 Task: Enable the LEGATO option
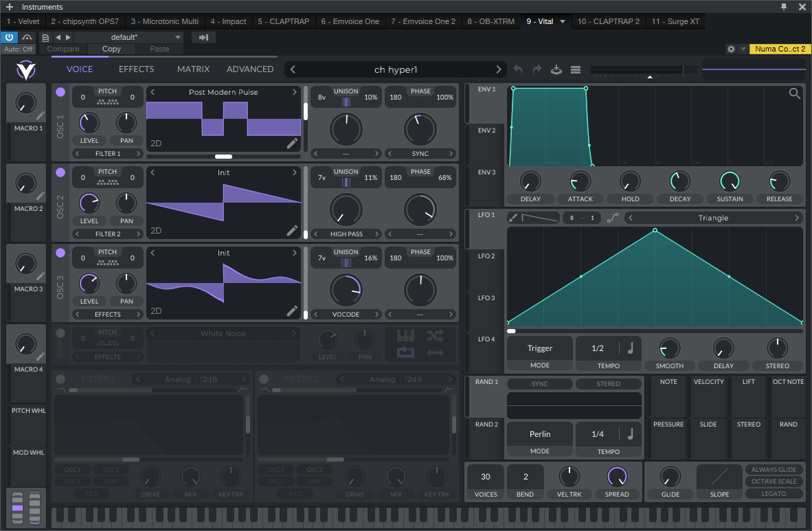click(774, 493)
